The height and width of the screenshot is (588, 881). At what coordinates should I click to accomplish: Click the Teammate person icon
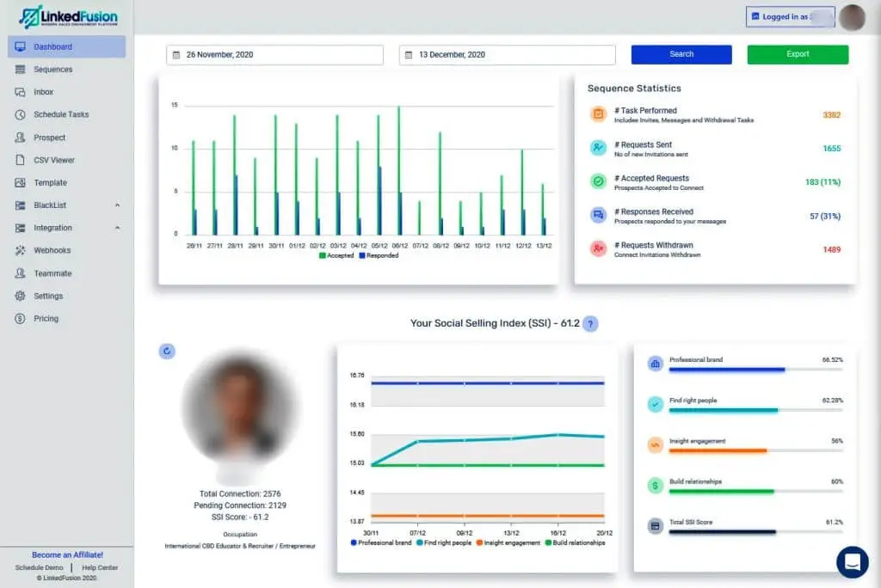(21, 273)
